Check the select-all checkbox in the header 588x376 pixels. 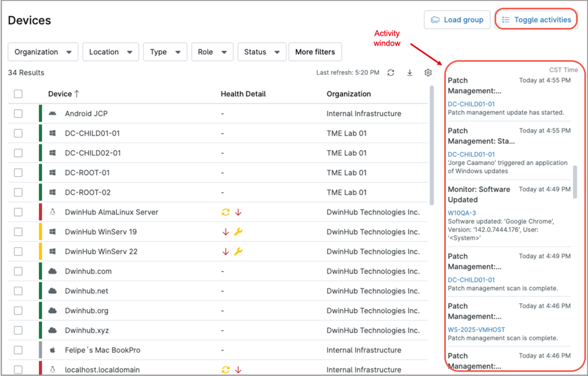coord(18,94)
